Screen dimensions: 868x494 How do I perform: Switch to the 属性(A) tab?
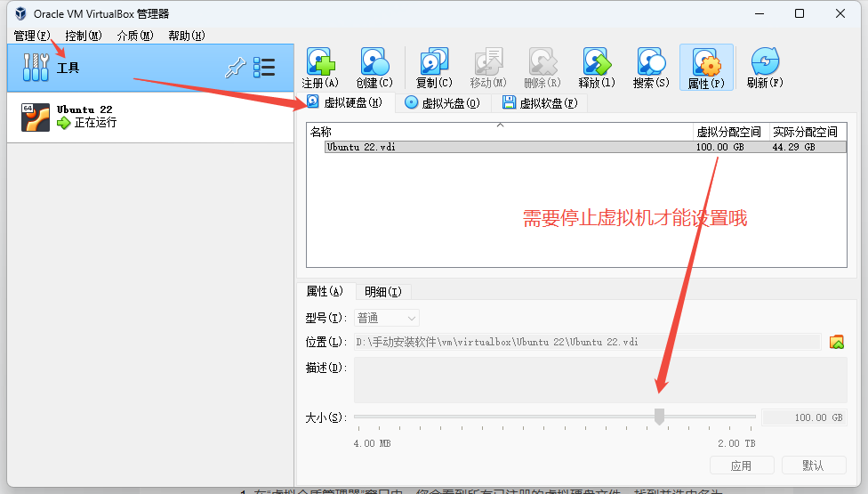point(325,291)
